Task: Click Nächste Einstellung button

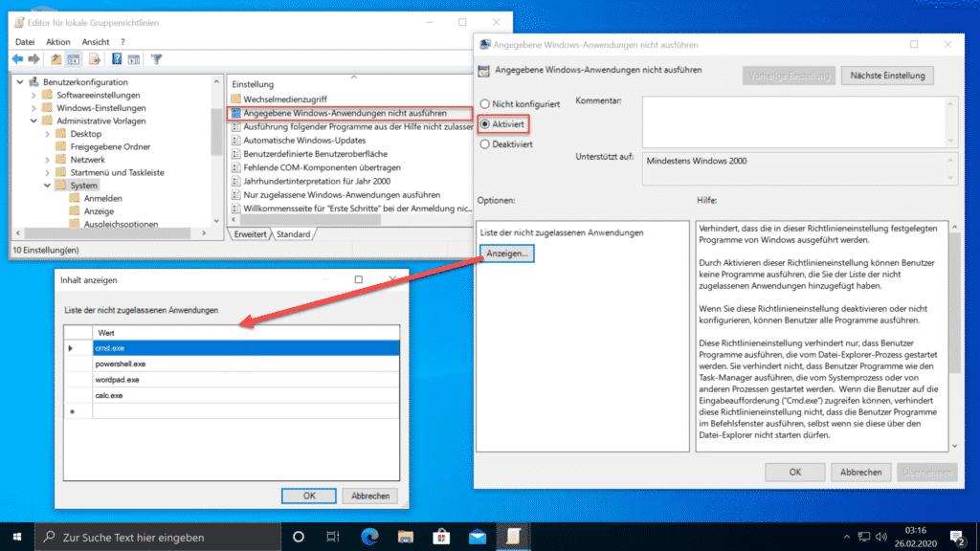Action: (887, 76)
